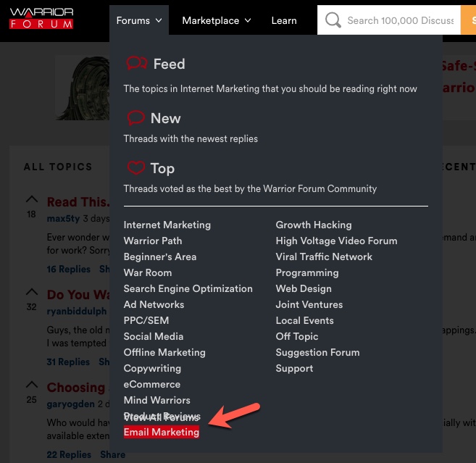Screen dimensions: 476x463
Task: Open the Learn menu item
Action: (x=283, y=20)
